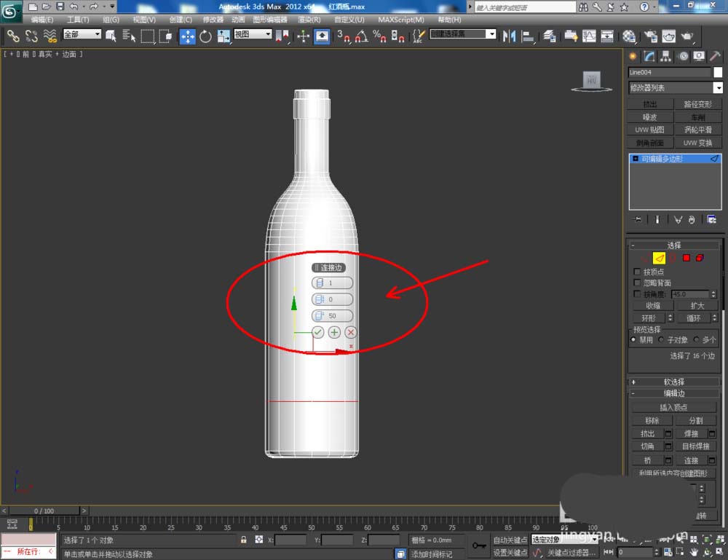Open the 渲染(R) menu
Screen dimensions: 728x560
pyautogui.click(x=309, y=20)
